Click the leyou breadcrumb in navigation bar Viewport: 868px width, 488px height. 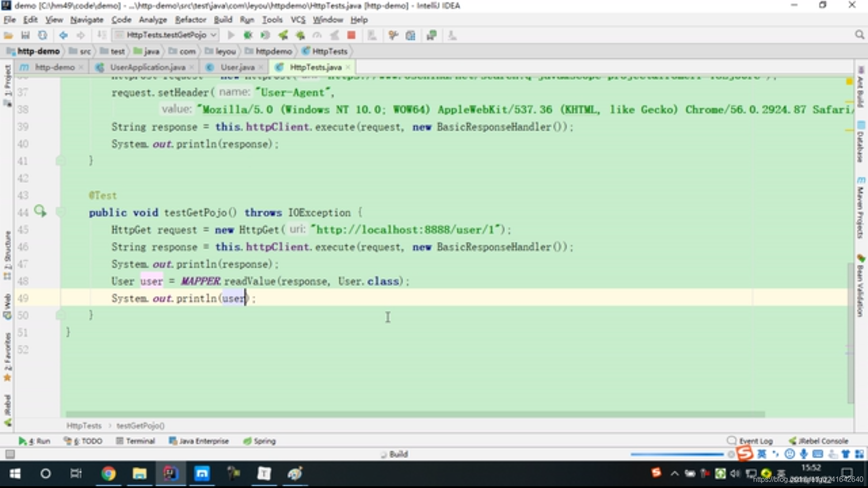point(221,52)
